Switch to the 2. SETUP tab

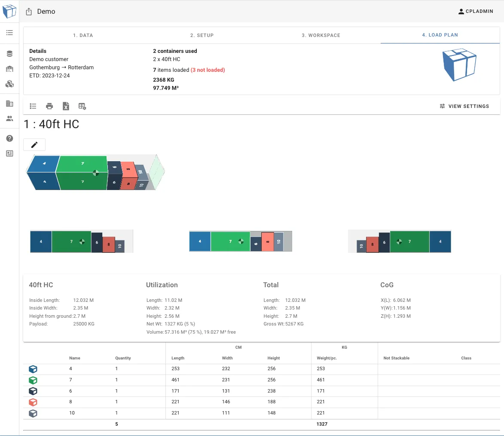pos(202,35)
